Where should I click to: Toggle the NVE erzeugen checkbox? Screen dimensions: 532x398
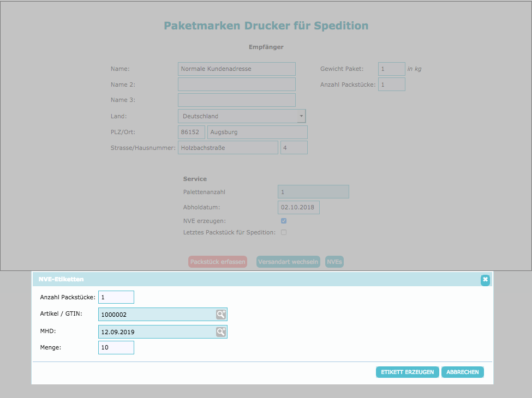coord(284,221)
